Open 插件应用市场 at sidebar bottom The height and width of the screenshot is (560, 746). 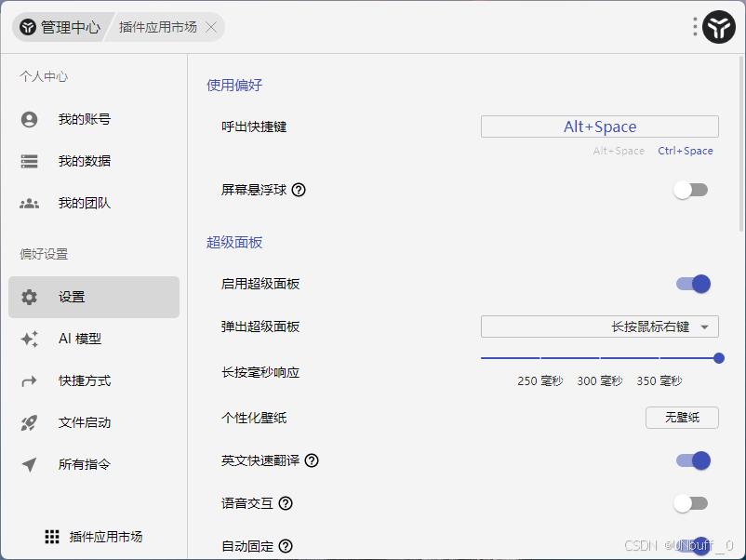coord(94,537)
